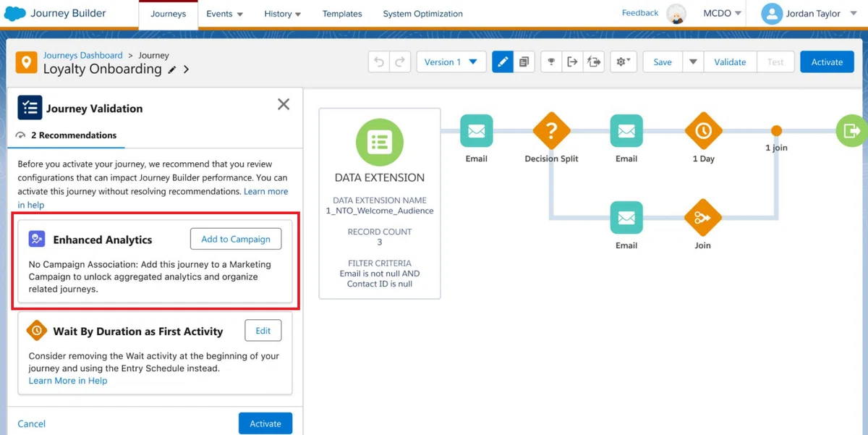Open the Save options dropdown arrow

click(692, 62)
